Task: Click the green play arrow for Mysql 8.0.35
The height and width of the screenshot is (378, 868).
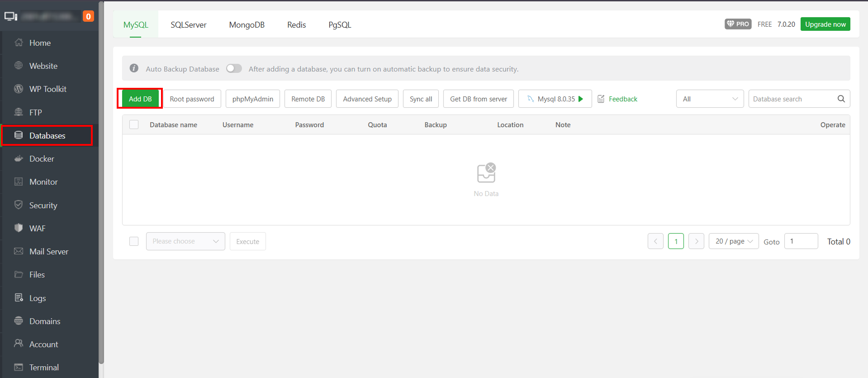Action: 581,99
